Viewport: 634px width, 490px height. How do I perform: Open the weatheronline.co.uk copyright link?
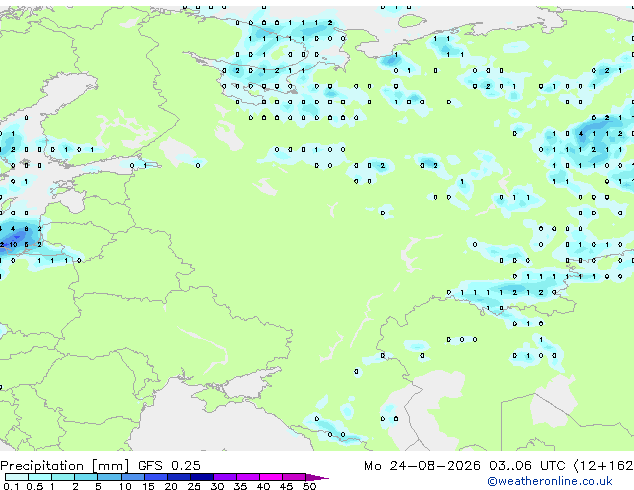click(549, 481)
